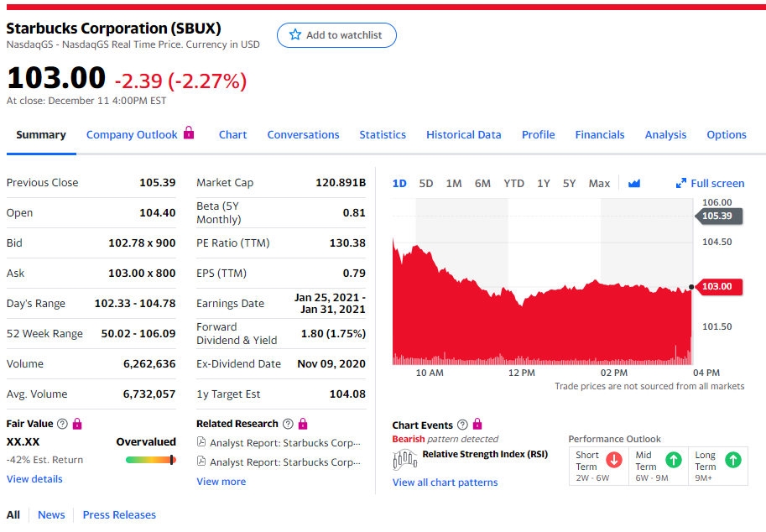Click the Short Term red down arrow
766x532 pixels.
(x=614, y=460)
